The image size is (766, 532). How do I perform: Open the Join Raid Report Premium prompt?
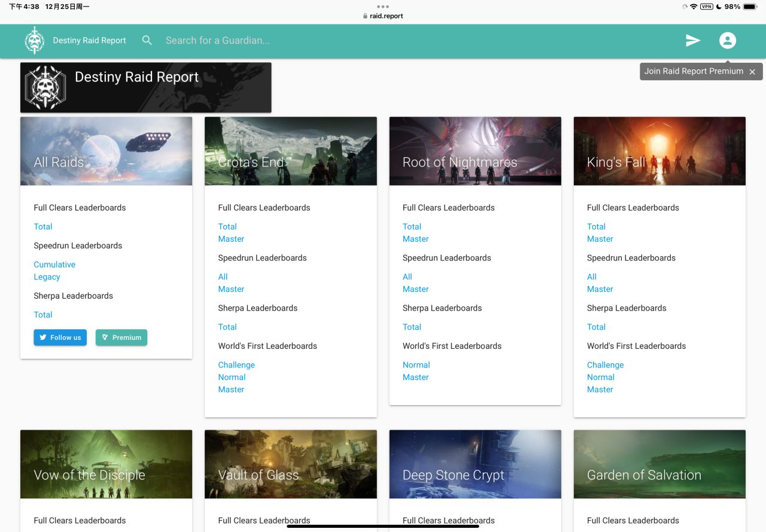694,71
